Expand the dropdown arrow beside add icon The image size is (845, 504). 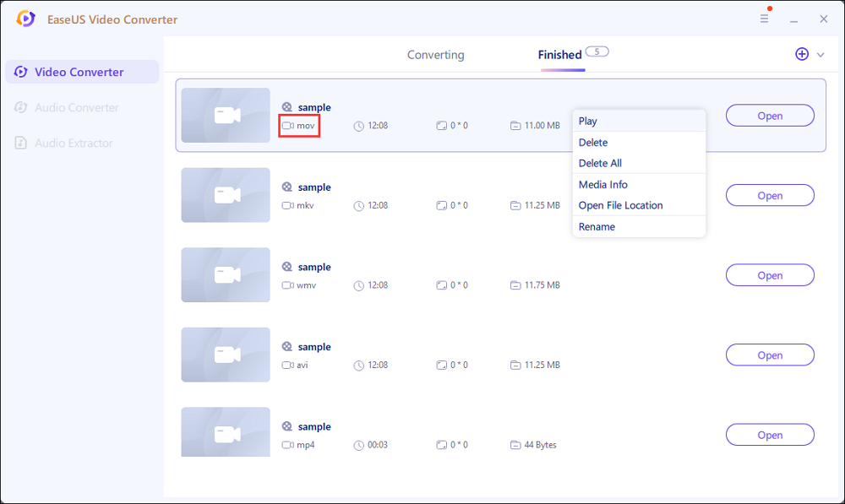820,55
